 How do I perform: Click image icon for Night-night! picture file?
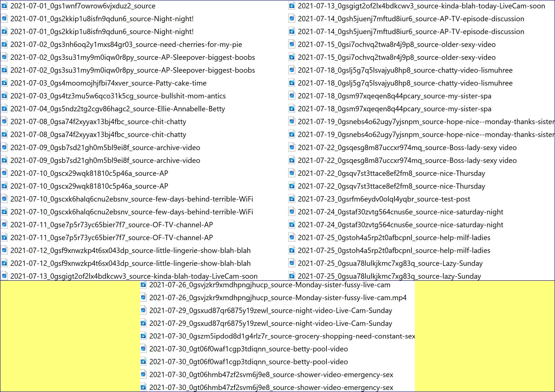(x=4, y=19)
